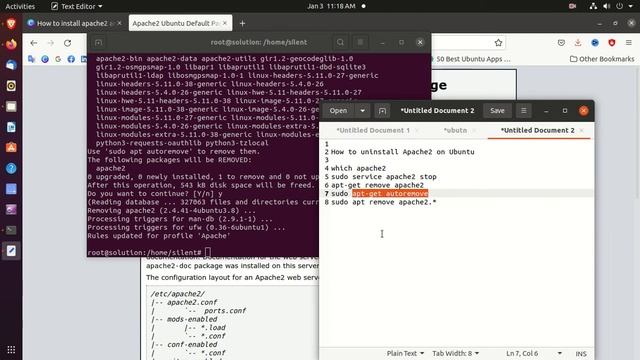Open the Files app in the dock
Screen dimensions: 640x360
(x=11, y=107)
